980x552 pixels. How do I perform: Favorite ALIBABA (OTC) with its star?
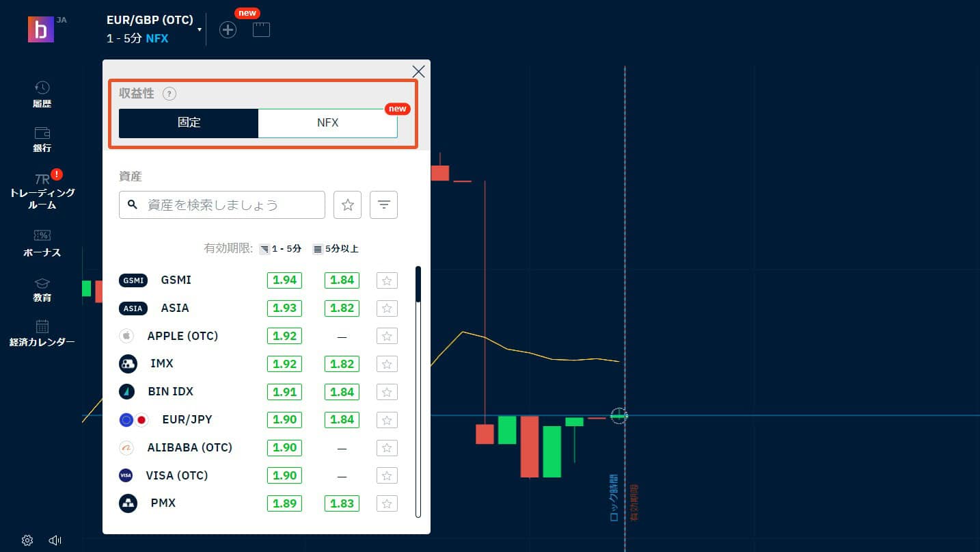387,448
